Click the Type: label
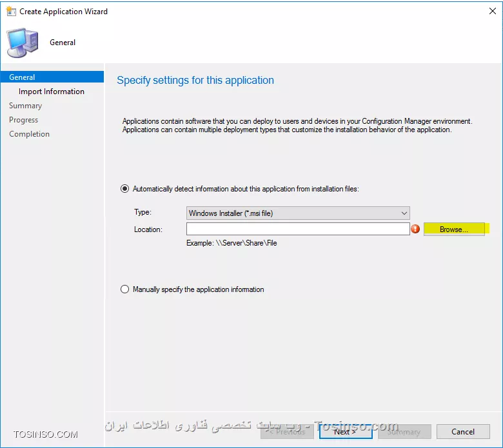 point(143,212)
